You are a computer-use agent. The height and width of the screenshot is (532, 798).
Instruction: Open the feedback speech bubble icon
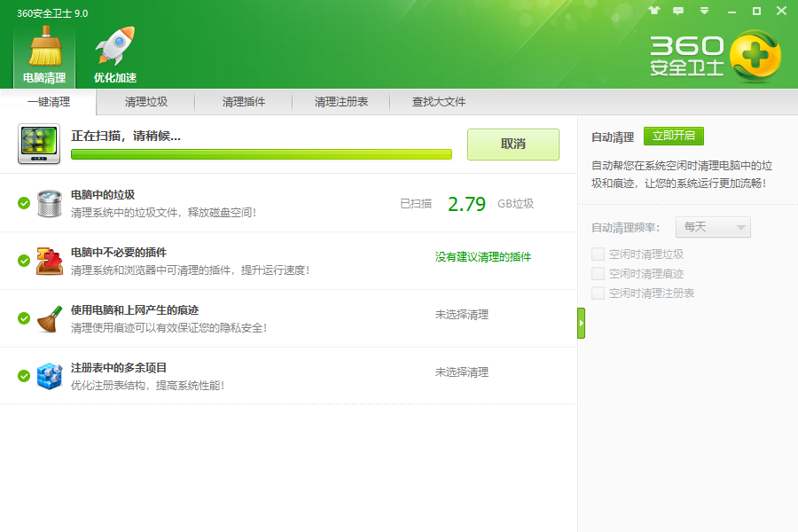pyautogui.click(x=678, y=11)
